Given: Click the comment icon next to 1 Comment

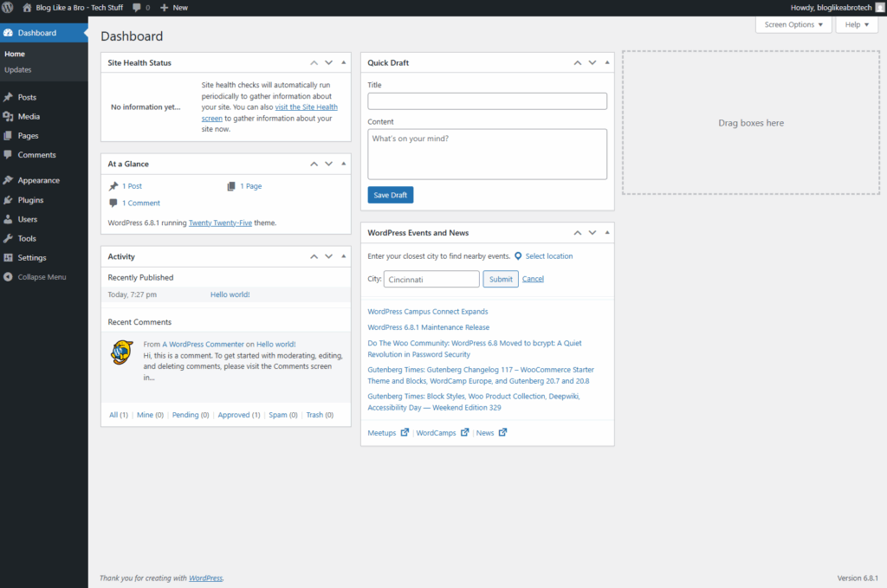Looking at the screenshot, I should 113,203.
